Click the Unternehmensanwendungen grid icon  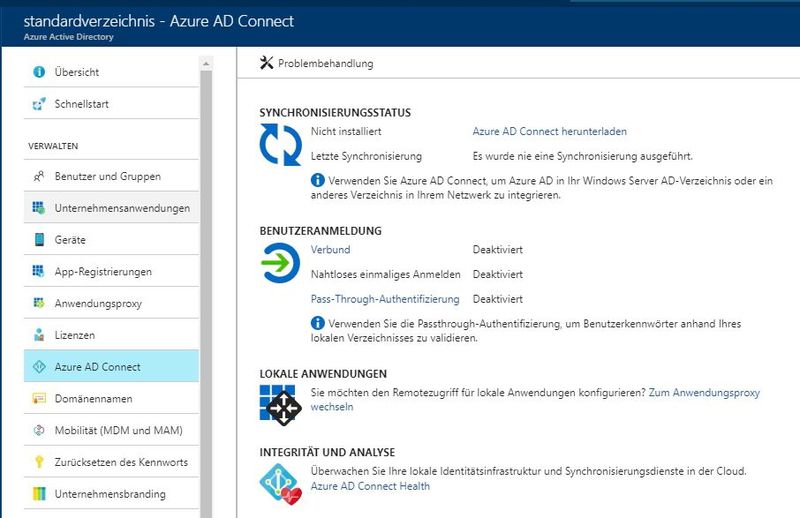[x=39, y=208]
